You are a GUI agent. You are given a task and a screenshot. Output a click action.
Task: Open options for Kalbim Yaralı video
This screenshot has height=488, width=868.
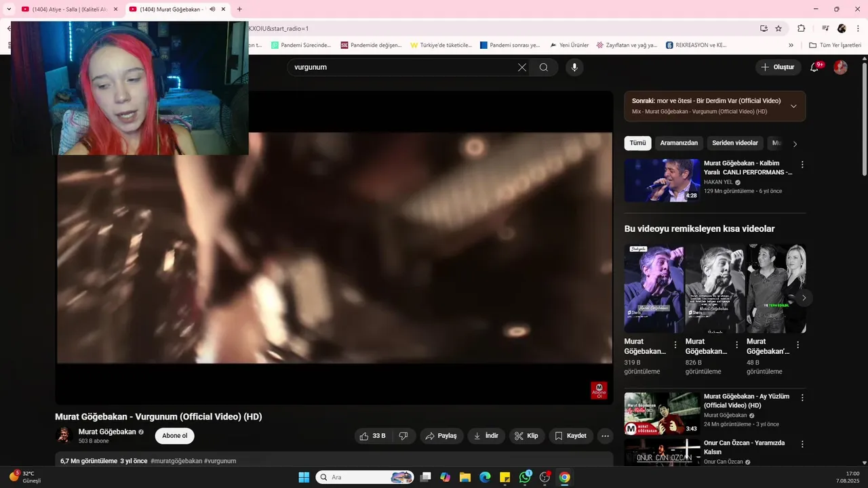click(802, 165)
